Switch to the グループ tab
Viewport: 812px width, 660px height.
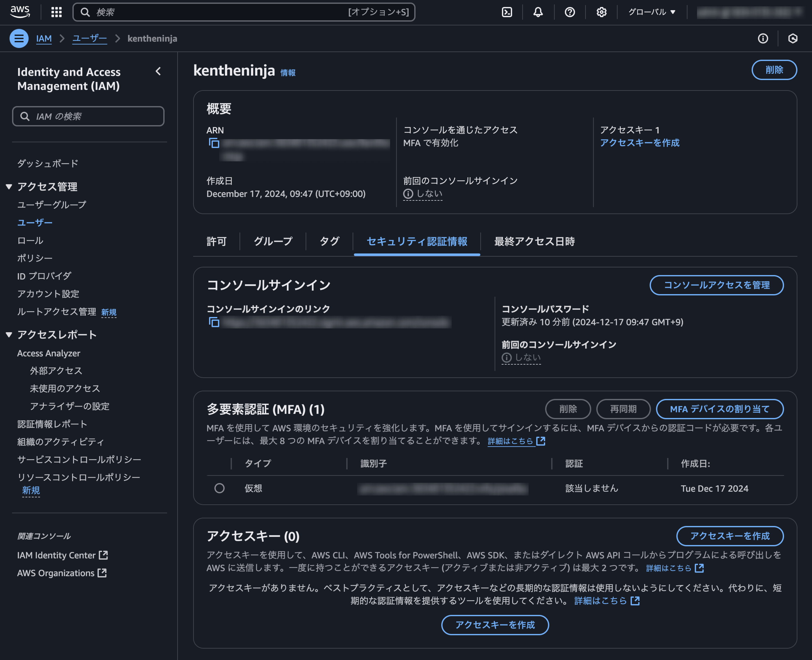coord(273,241)
